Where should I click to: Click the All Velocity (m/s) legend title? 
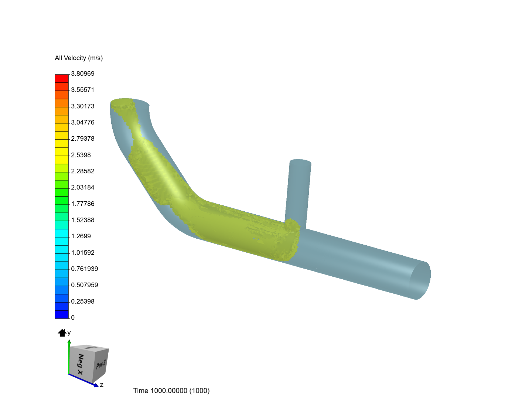click(79, 58)
